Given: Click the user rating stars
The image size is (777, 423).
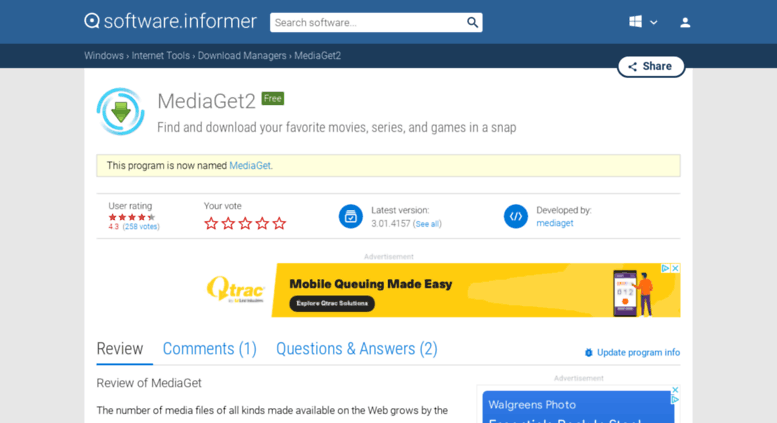Looking at the screenshot, I should [x=132, y=217].
